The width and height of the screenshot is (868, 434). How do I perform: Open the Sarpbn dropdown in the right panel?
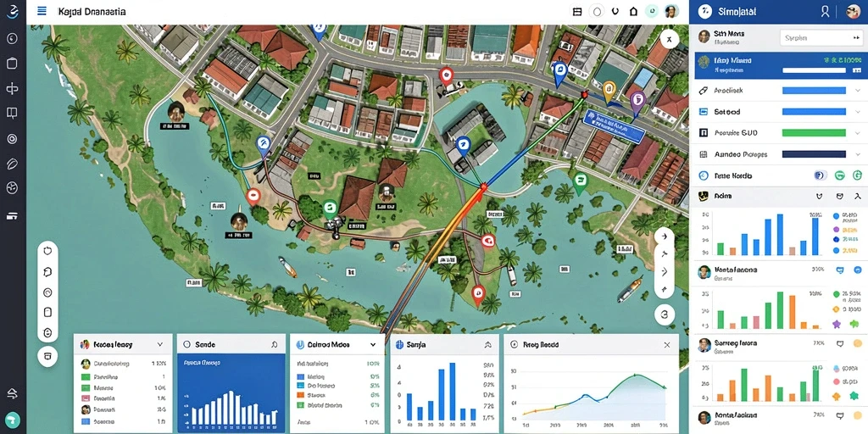tap(821, 37)
